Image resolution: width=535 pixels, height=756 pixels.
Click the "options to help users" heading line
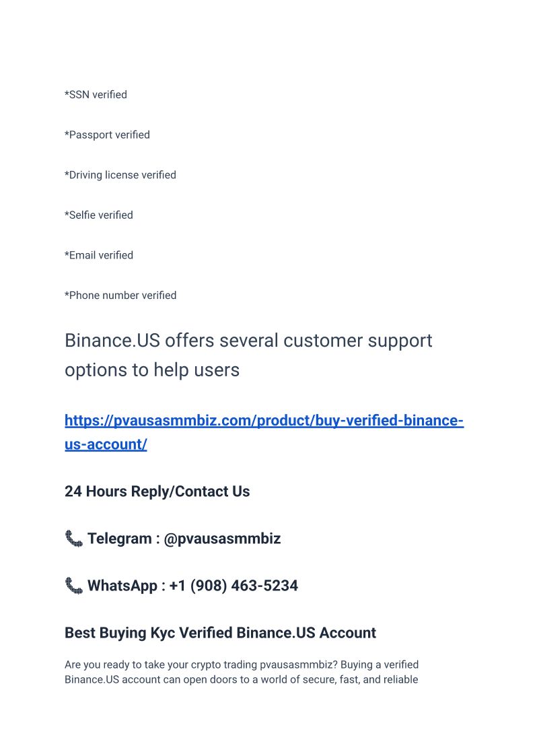152,370
